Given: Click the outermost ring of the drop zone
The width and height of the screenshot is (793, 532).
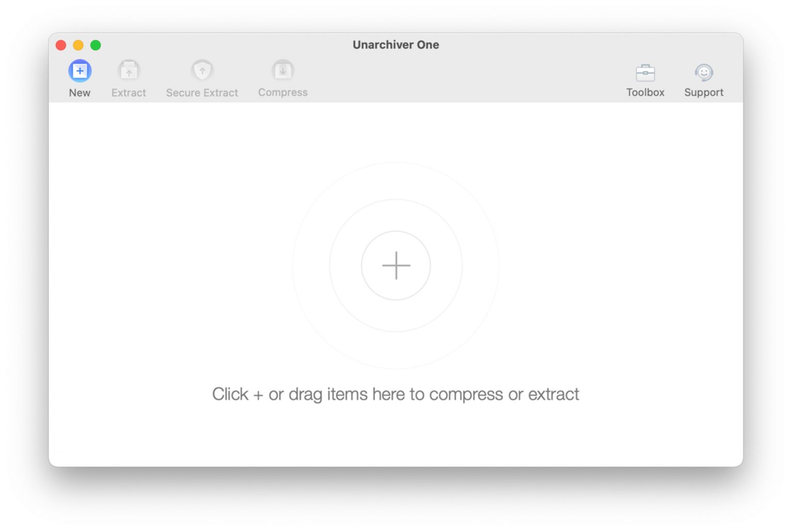Looking at the screenshot, I should (311, 266).
